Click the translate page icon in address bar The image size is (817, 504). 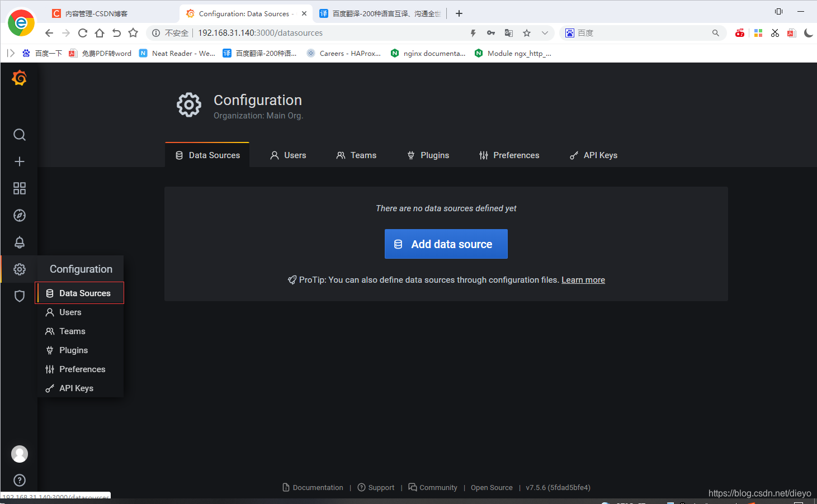point(509,33)
